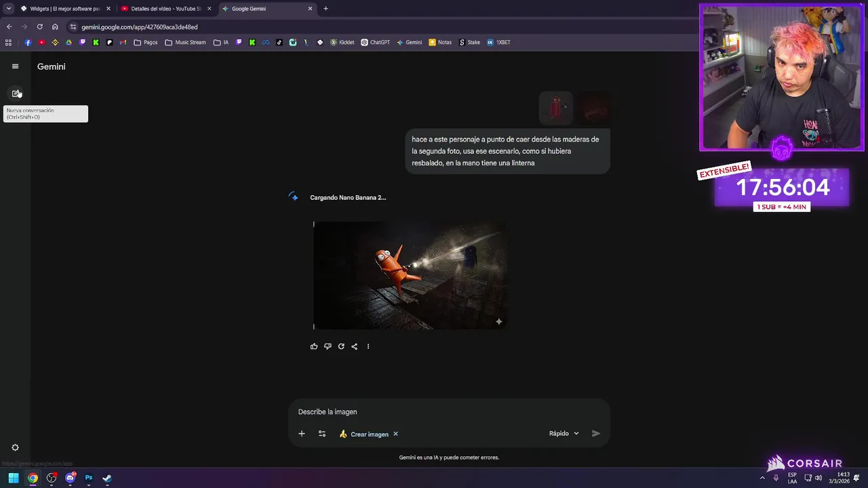868x488 pixels.
Task: Open the IA bookmark folder
Action: (x=221, y=42)
